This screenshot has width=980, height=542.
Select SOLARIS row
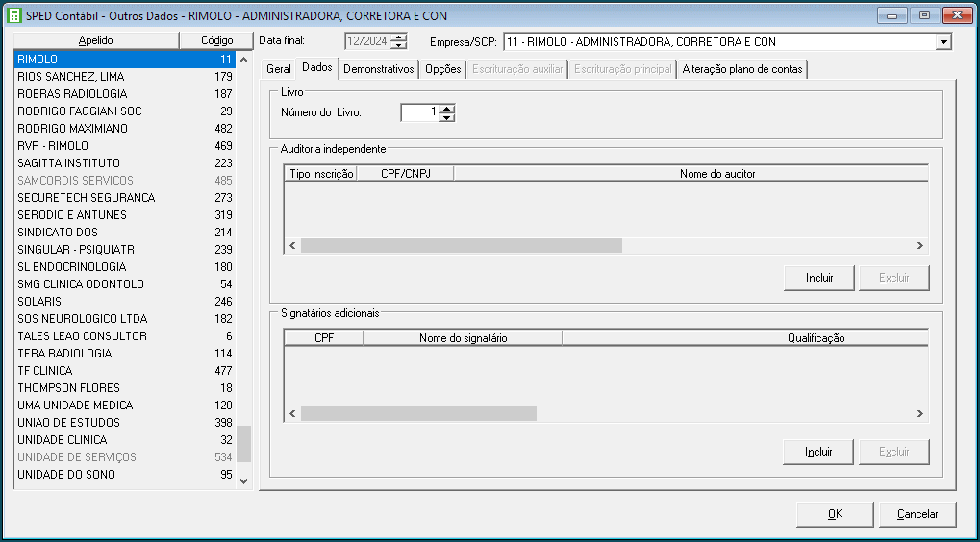tap(124, 302)
